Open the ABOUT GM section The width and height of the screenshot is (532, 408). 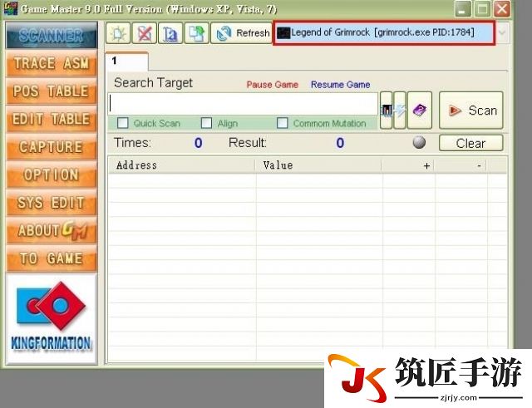pos(52,231)
